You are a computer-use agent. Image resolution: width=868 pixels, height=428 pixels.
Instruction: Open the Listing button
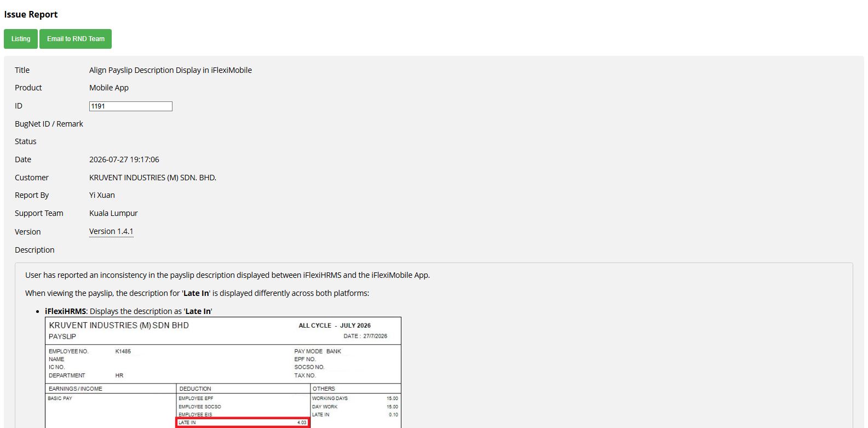coord(21,39)
